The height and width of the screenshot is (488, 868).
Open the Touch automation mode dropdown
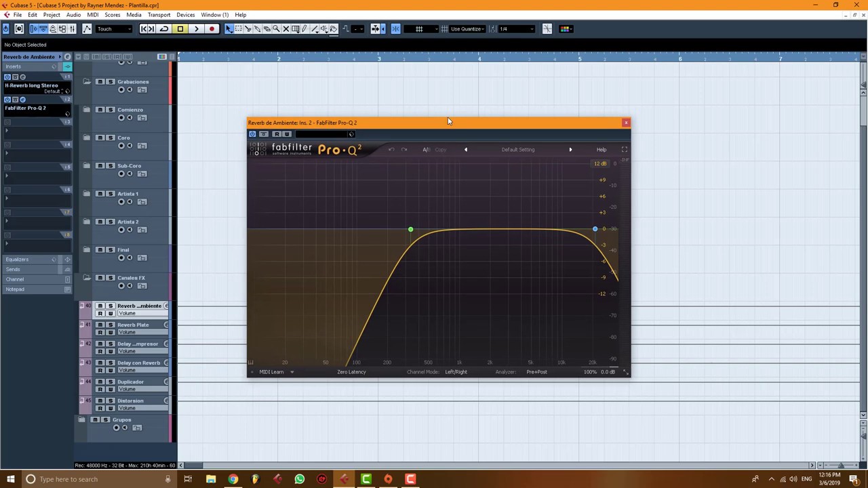coord(114,28)
